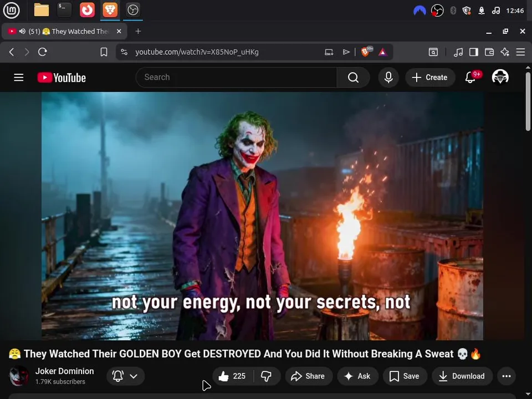This screenshot has width=532, height=399.
Task: Select the They Watched Their browser tab
Action: pos(64,31)
